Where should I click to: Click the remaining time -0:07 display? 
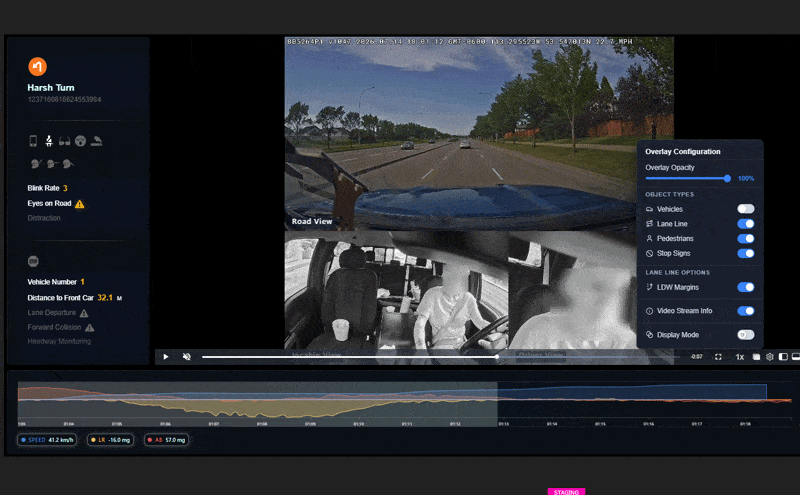[x=697, y=357]
